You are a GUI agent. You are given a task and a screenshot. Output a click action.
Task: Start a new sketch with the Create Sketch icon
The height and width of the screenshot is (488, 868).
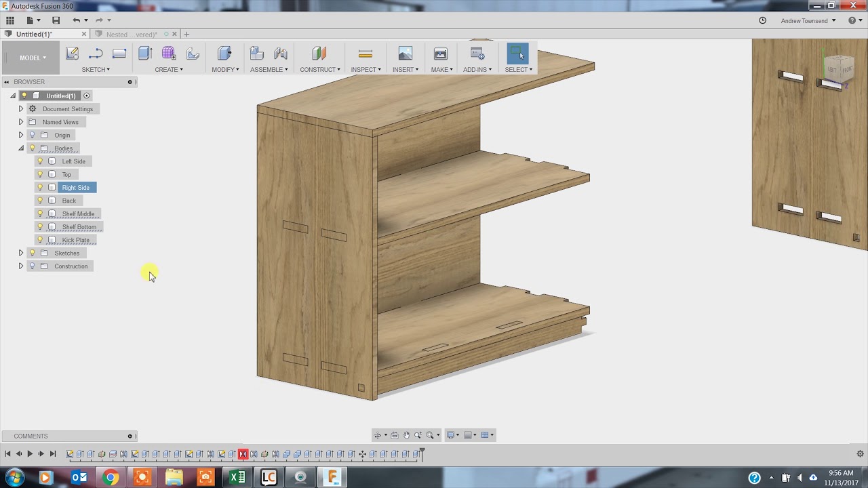click(x=72, y=54)
